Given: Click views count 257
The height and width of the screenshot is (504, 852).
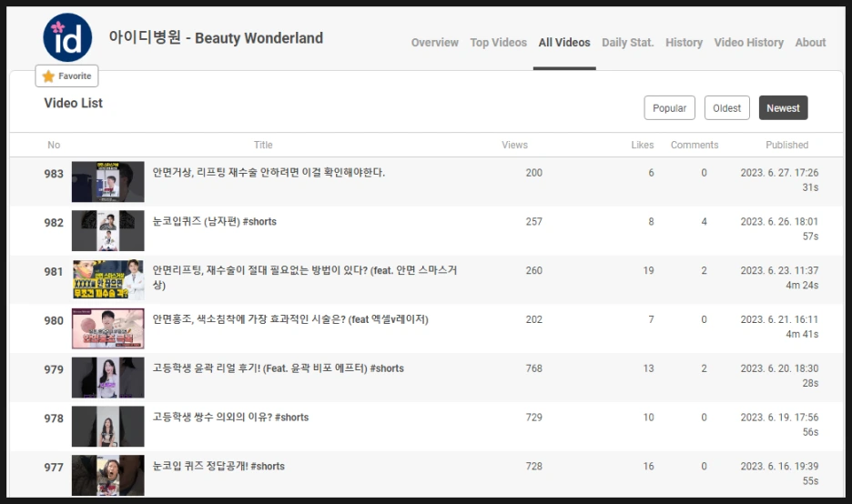Looking at the screenshot, I should (x=533, y=222).
